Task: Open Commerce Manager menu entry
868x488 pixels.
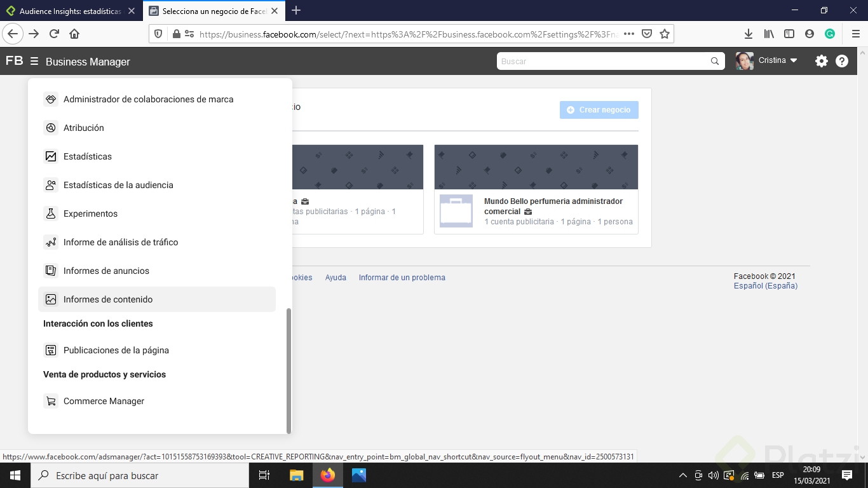Action: 157,401
